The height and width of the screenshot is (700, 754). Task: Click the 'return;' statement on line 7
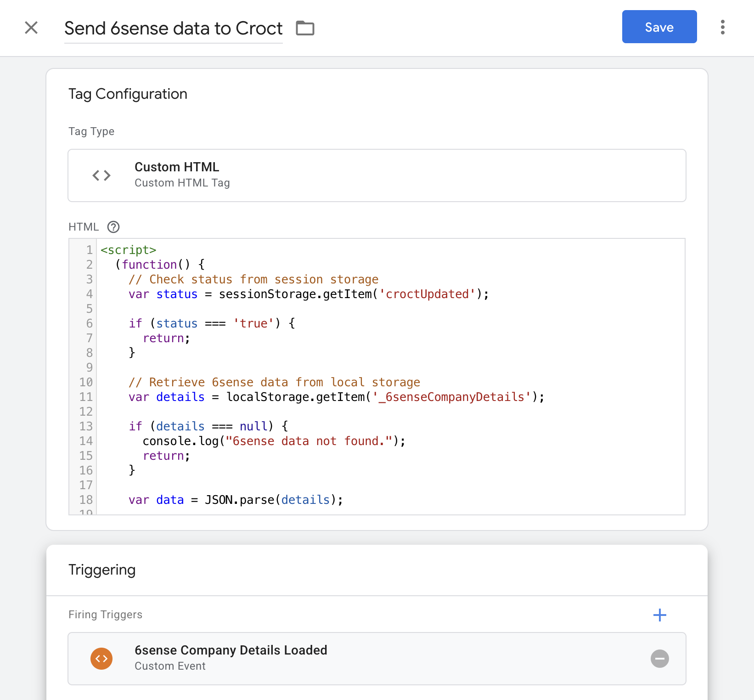coord(166,338)
